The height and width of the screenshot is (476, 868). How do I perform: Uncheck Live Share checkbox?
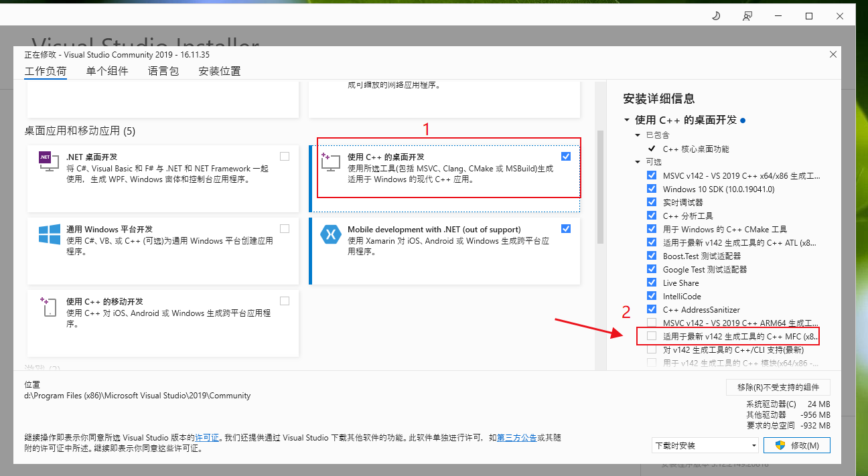pyautogui.click(x=652, y=283)
